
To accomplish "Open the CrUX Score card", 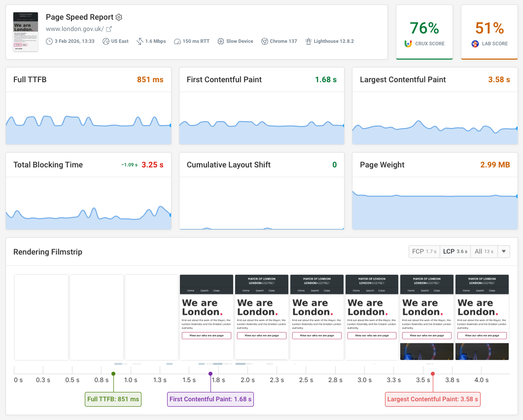I will [424, 32].
